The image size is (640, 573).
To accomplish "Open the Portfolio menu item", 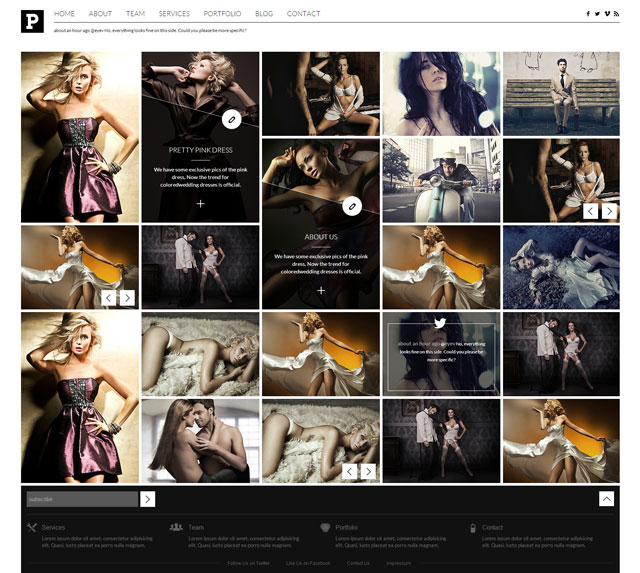I will point(222,14).
